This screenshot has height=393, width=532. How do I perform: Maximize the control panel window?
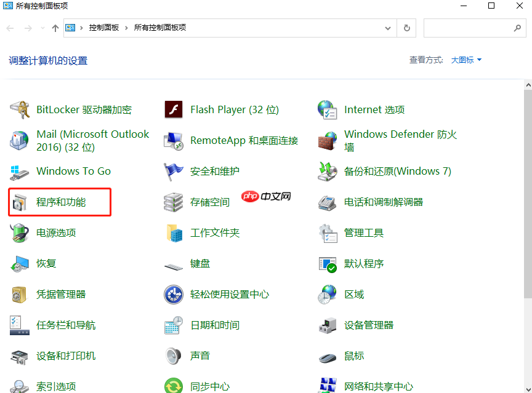(x=491, y=6)
